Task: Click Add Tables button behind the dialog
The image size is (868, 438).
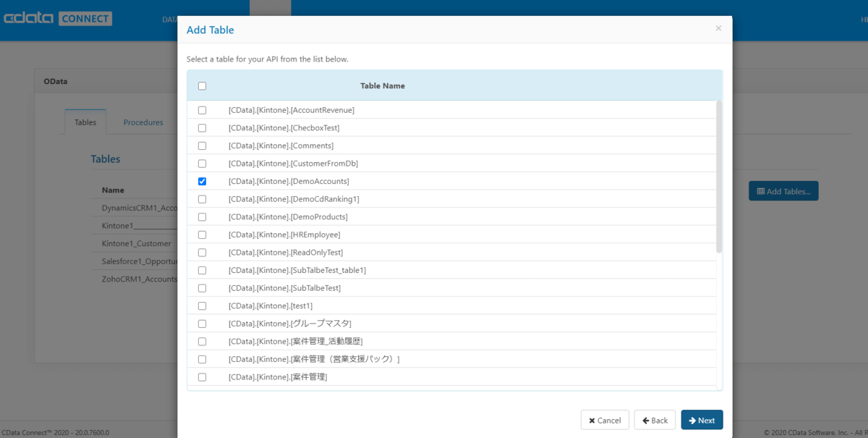Action: point(783,191)
